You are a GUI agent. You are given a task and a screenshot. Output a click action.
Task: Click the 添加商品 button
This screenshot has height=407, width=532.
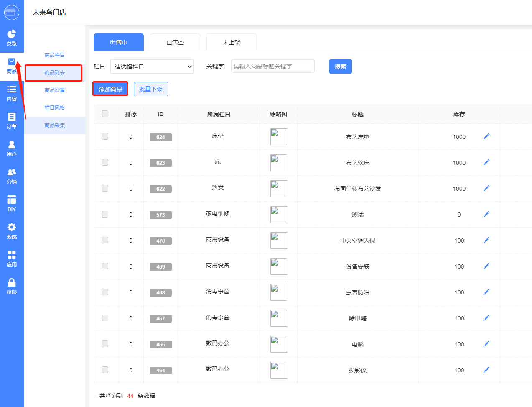110,89
